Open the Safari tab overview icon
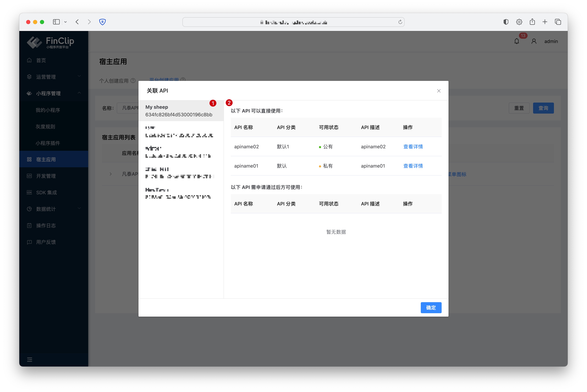This screenshot has width=587, height=392. pos(558,22)
